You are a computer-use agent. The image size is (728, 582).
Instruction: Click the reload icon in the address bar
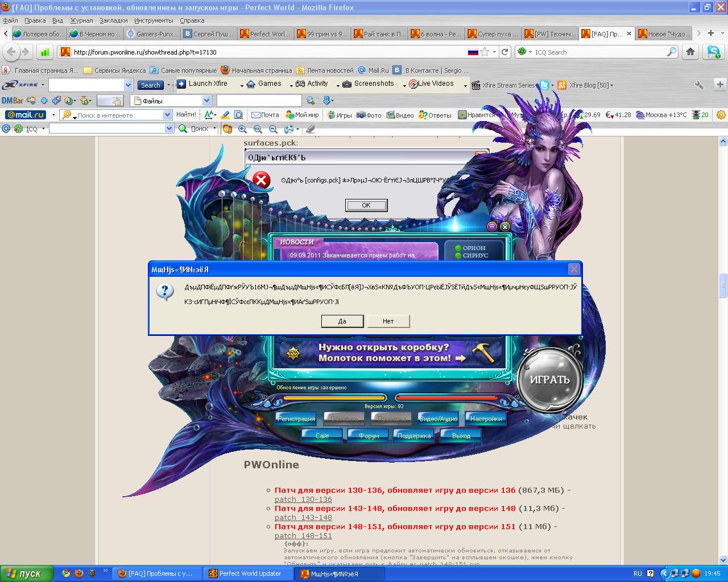504,52
